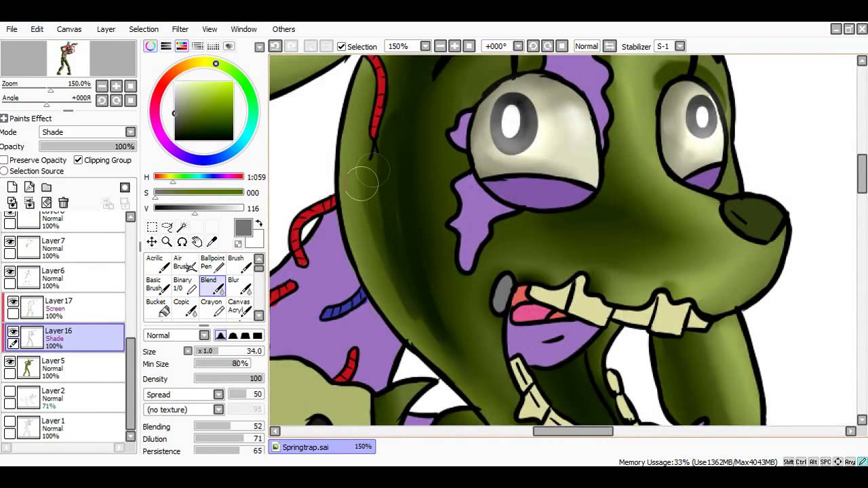868x488 pixels.
Task: Clear the selected layer with eraser icon
Action: pyautogui.click(x=46, y=203)
